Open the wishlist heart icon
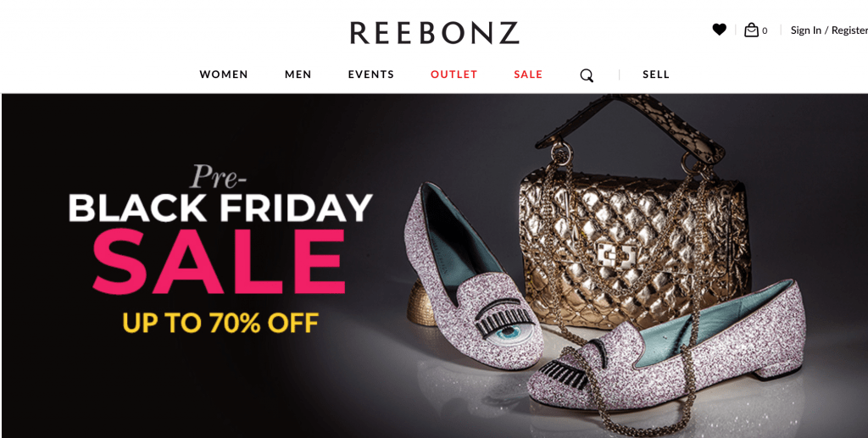Screen dimensions: 868x438 tap(719, 30)
